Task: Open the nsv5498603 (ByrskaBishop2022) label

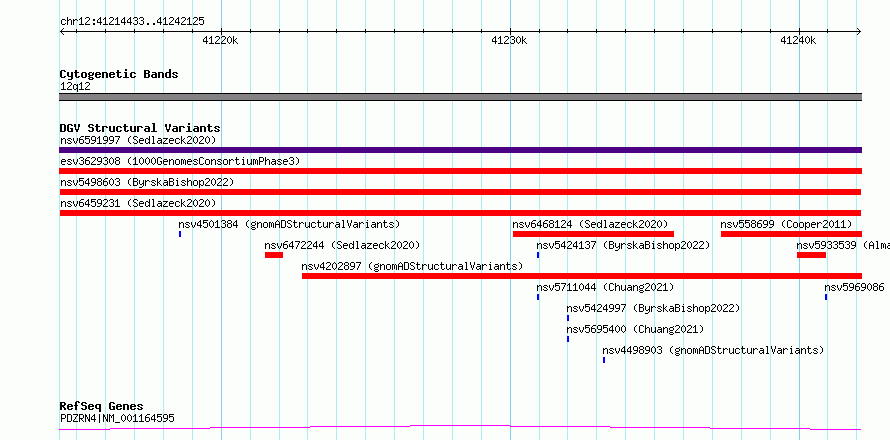Action: pos(147,182)
